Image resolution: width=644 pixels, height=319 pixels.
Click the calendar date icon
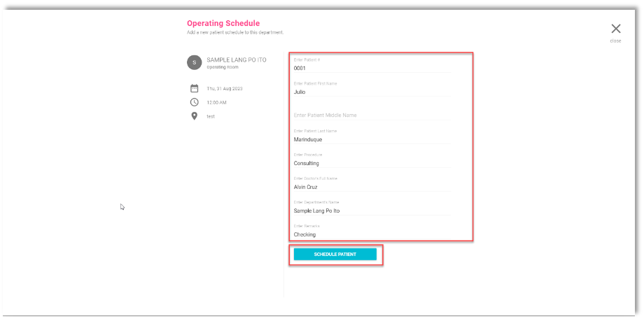(195, 89)
